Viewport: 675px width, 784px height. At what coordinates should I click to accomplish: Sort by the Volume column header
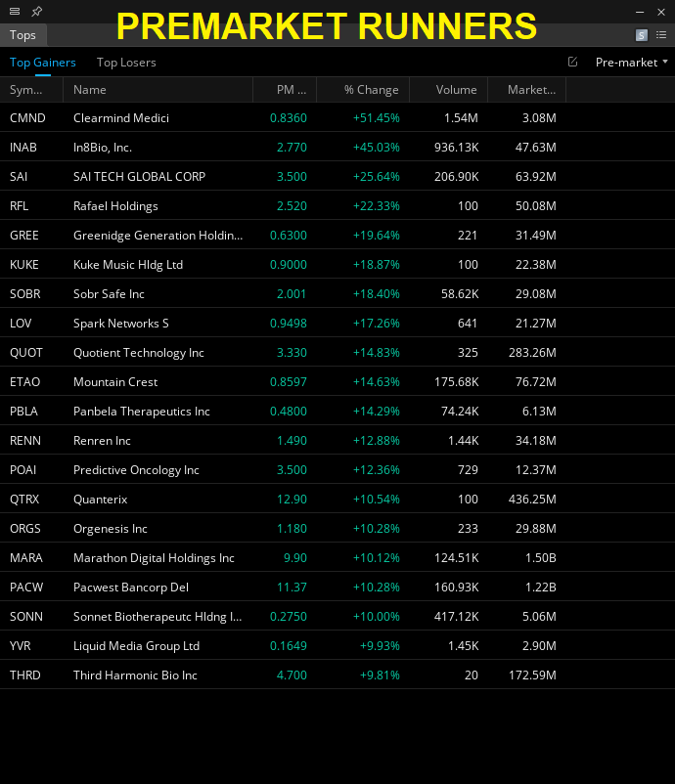click(x=448, y=90)
